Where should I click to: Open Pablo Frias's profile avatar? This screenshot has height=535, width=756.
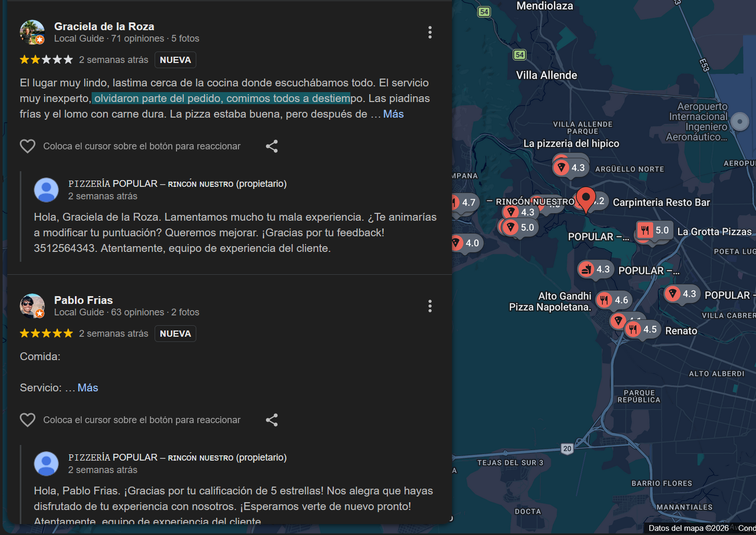[32, 306]
